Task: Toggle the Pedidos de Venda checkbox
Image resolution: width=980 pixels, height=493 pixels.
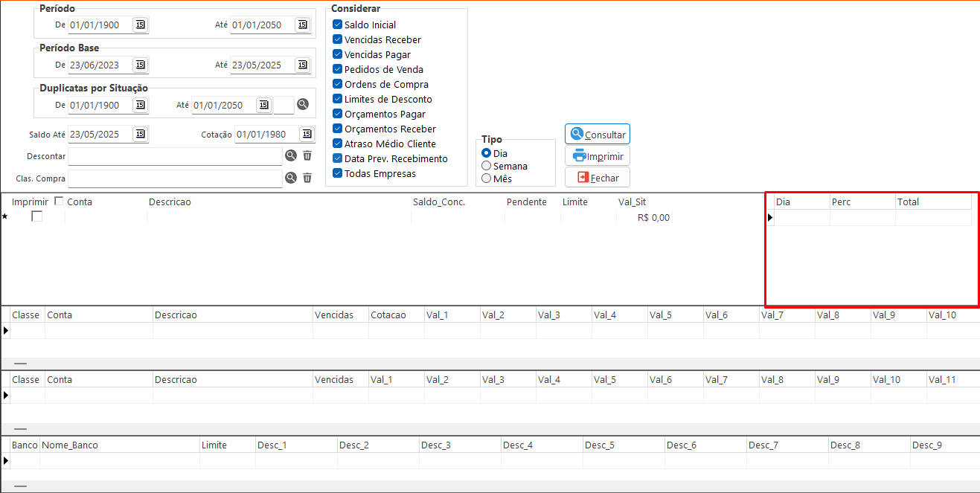Action: click(337, 69)
